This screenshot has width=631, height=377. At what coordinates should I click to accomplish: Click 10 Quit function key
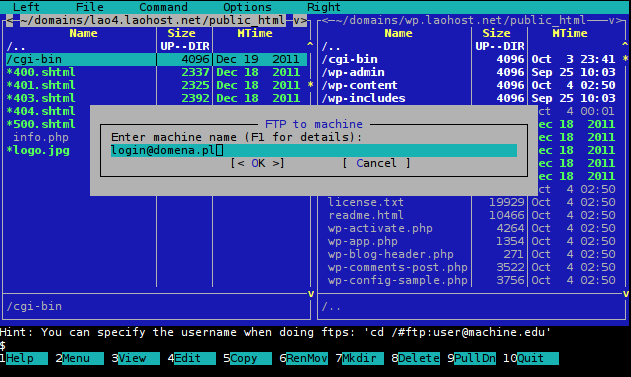531,358
